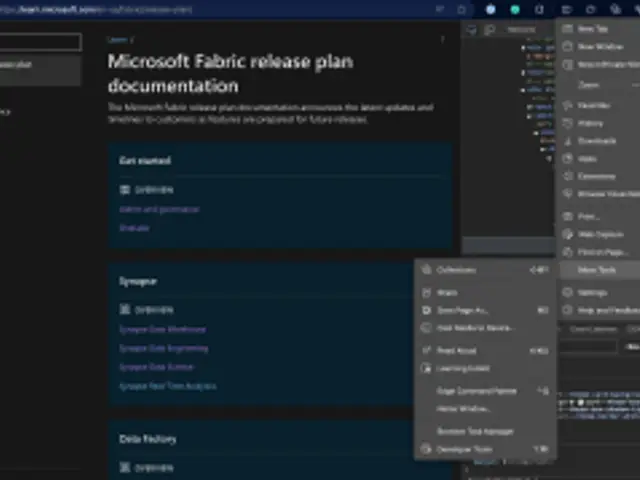Screen dimensions: 640x480
Task: Click the green circular extension toolbar icon
Action: click(x=515, y=9)
